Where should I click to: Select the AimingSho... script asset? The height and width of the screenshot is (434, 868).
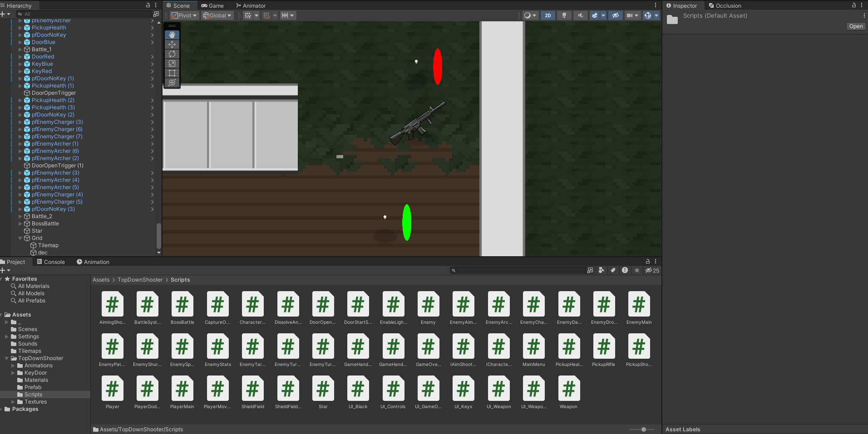point(112,308)
